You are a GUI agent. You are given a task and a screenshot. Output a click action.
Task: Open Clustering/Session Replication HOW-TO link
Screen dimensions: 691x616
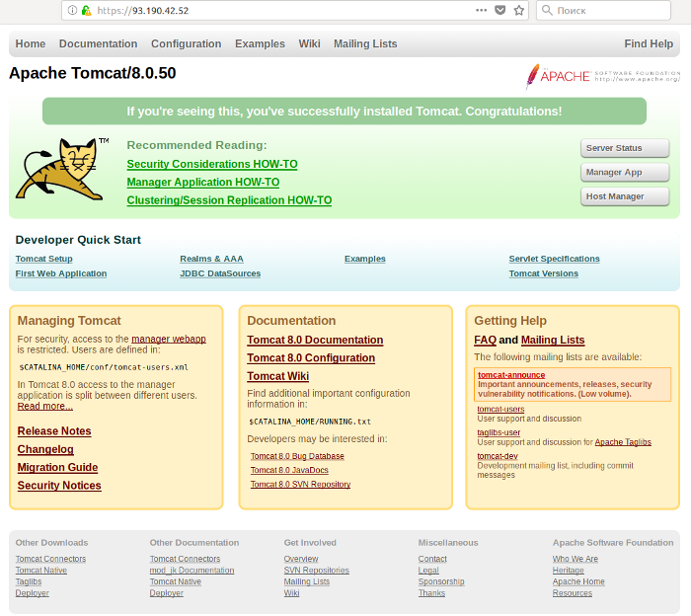229,200
